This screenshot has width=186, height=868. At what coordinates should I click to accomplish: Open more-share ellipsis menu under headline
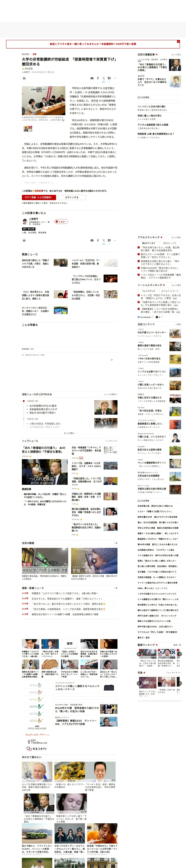coord(115,78)
